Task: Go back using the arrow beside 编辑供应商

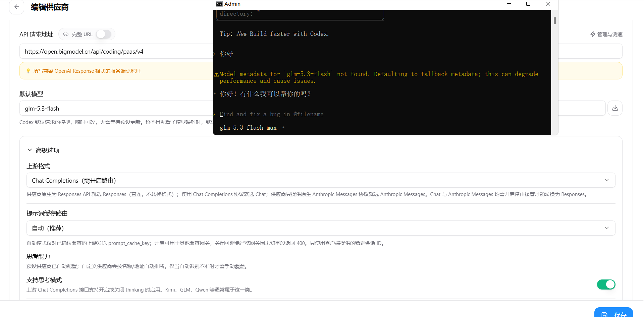Action: tap(16, 7)
